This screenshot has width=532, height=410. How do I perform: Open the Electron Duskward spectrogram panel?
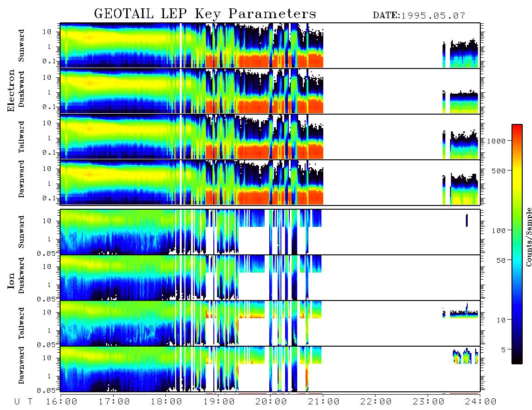point(270,91)
